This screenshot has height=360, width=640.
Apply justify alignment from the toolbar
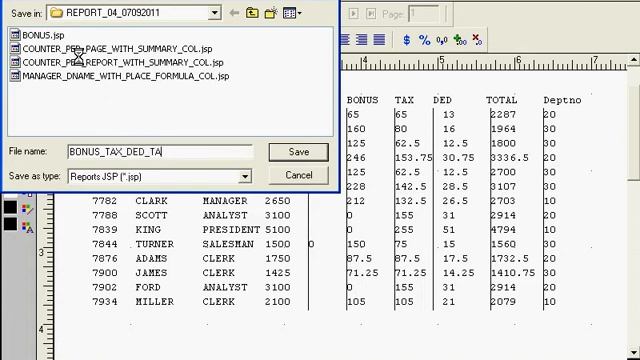coord(379,40)
